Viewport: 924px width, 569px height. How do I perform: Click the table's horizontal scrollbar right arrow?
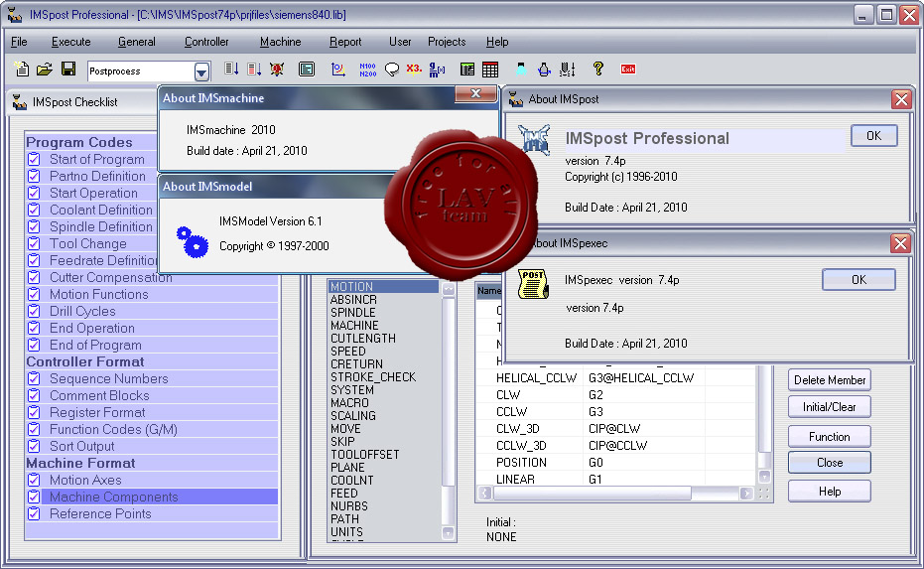746,493
